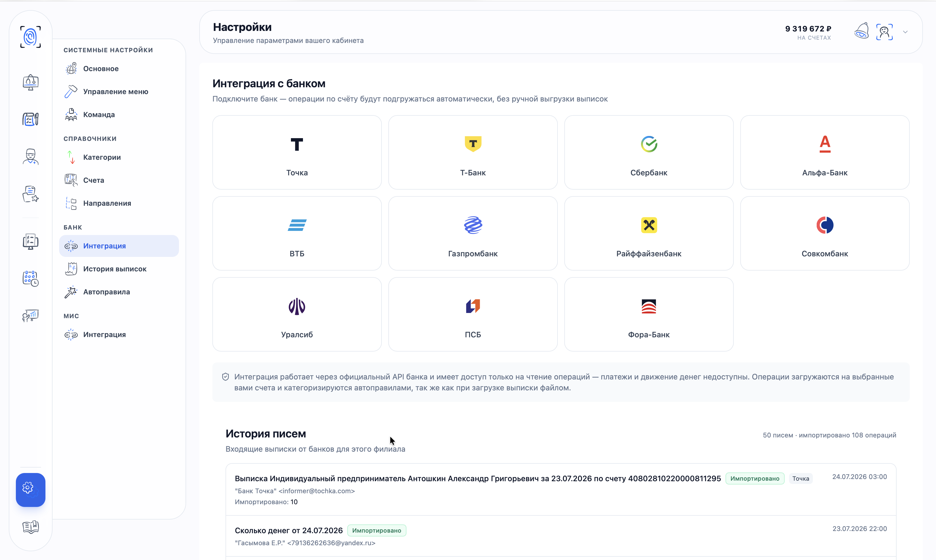The width and height of the screenshot is (936, 560).
Task: Click the 24.07.2026 03:00 timestamp
Action: click(859, 477)
